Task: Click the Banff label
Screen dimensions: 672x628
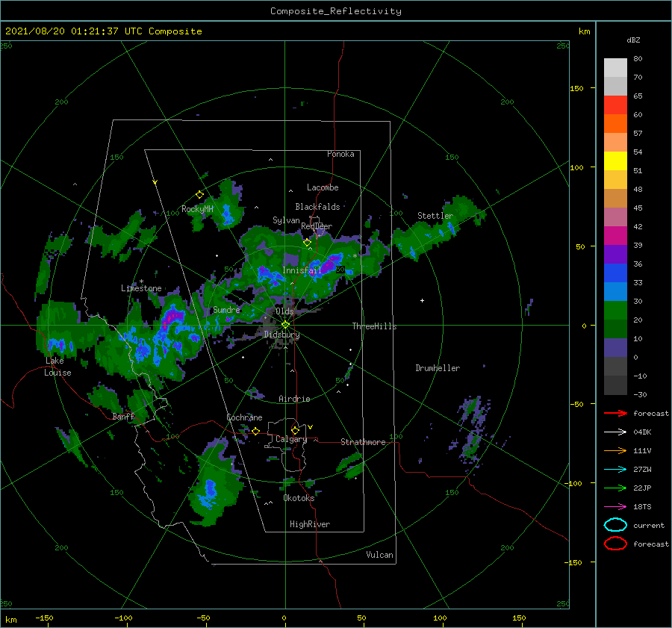Action: click(x=123, y=416)
